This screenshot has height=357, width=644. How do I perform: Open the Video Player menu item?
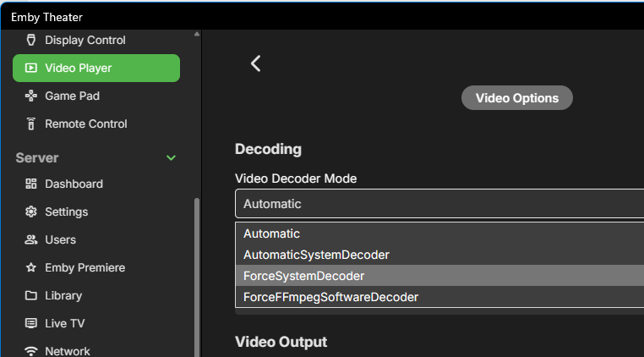[x=96, y=68]
